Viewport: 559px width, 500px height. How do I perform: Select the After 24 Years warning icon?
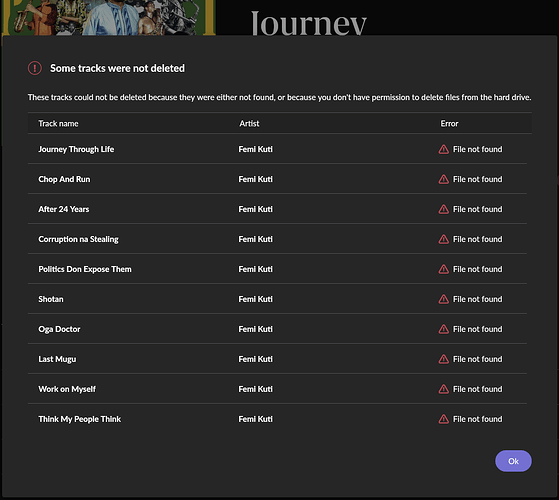coord(443,209)
